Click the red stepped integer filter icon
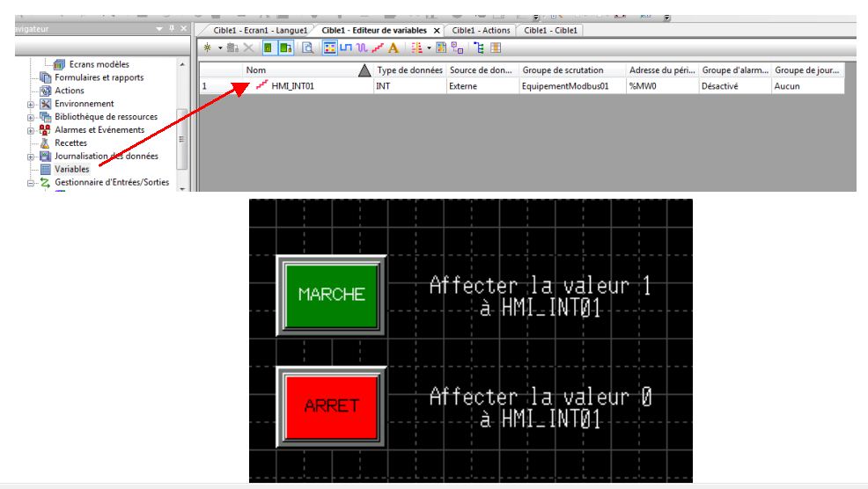Image resolution: width=868 pixels, height=489 pixels. 376,47
